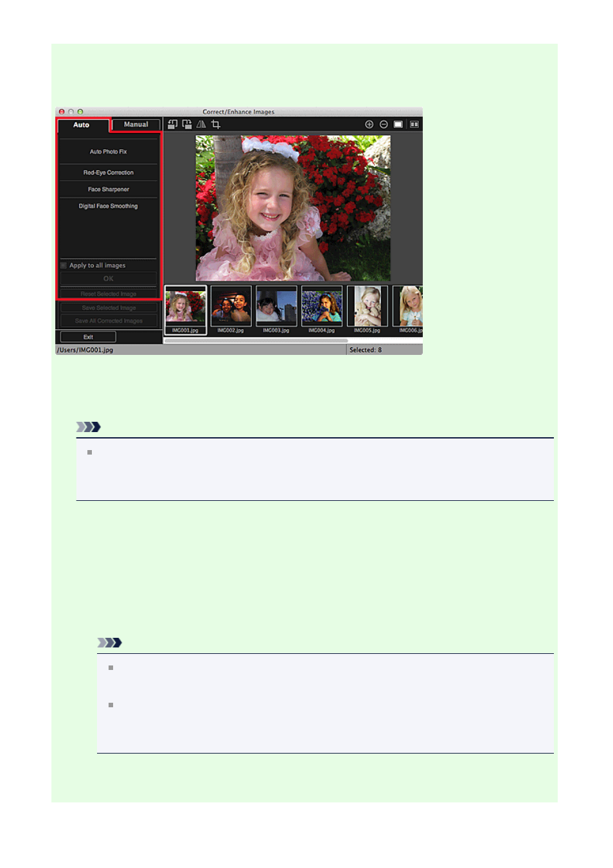613x868 pixels.
Task: Click Save Selected Image
Action: coord(109,308)
